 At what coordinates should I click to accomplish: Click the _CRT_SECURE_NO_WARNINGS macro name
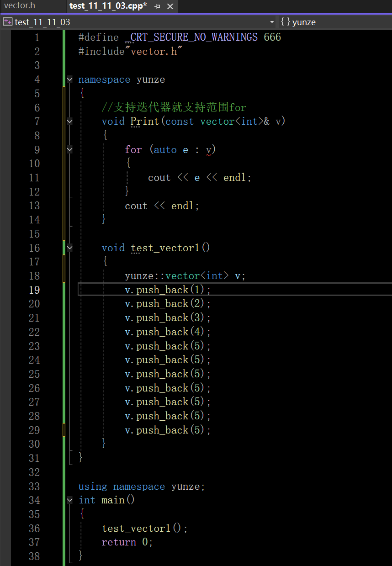tap(191, 37)
